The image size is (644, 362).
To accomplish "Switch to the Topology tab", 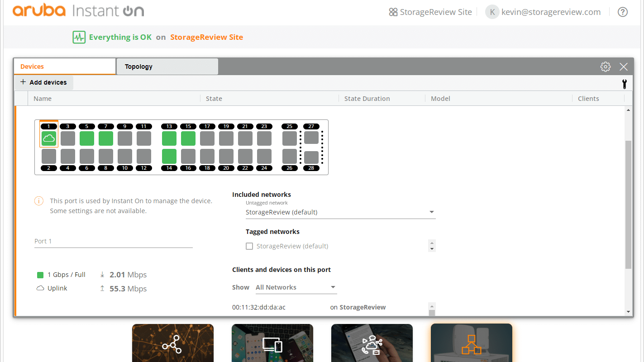I will coord(167,67).
